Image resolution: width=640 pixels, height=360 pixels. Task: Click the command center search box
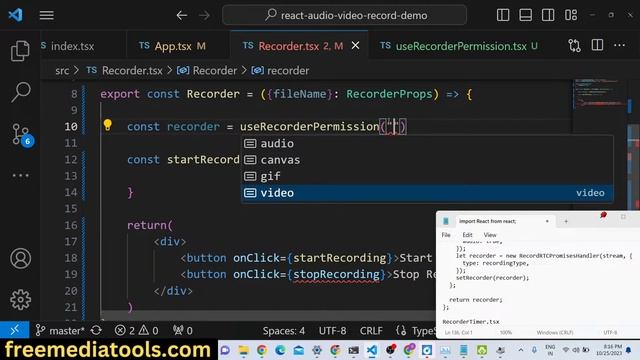[344, 16]
